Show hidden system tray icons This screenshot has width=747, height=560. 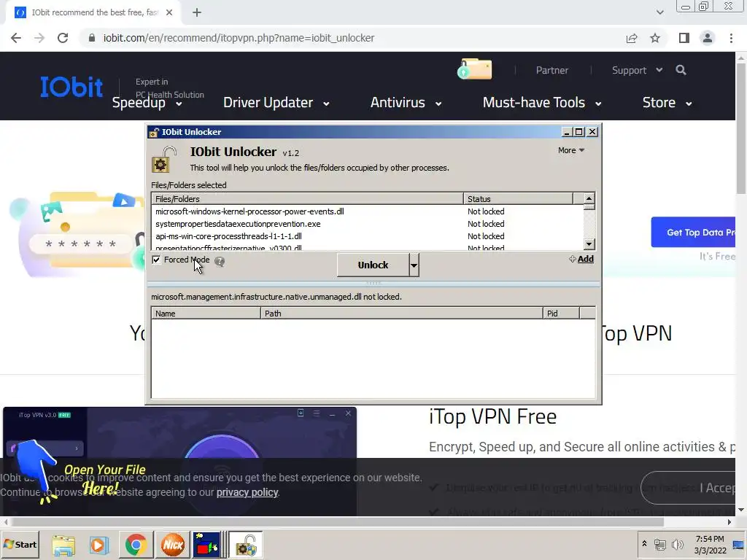[644, 544]
